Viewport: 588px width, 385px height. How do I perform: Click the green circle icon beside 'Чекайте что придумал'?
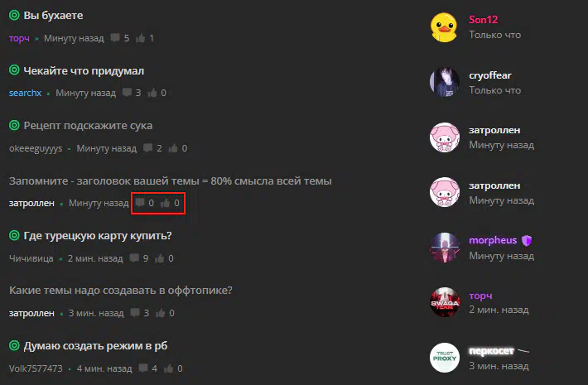click(14, 70)
